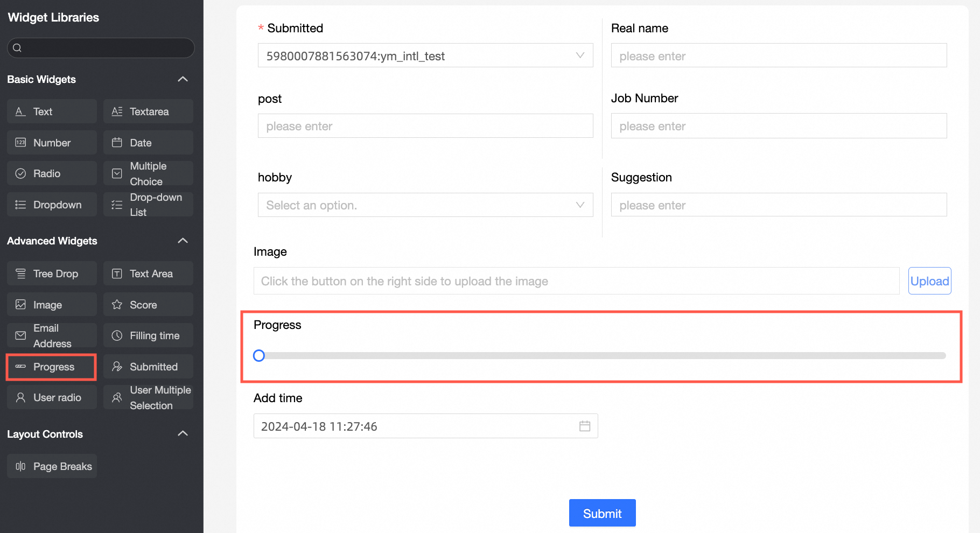The image size is (980, 533).
Task: Select the Email Address envelope icon
Action: tap(20, 336)
